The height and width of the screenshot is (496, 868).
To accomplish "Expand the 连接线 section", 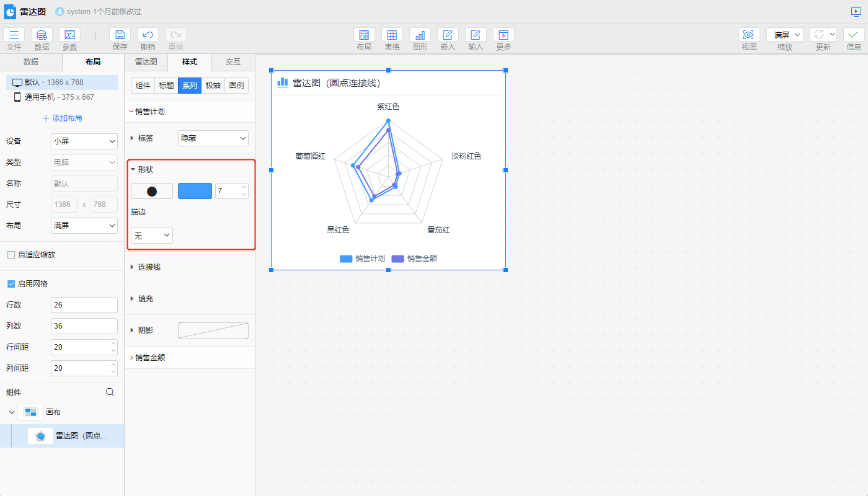I will click(149, 267).
